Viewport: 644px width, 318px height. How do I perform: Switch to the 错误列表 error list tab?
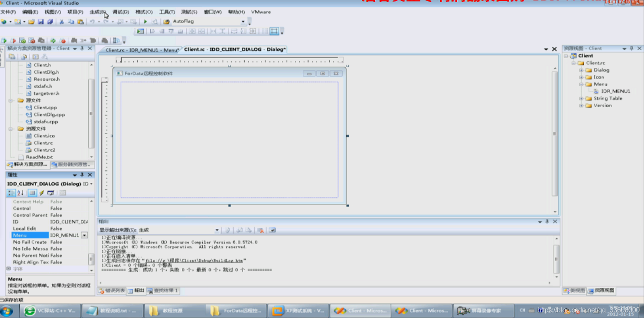[112, 290]
